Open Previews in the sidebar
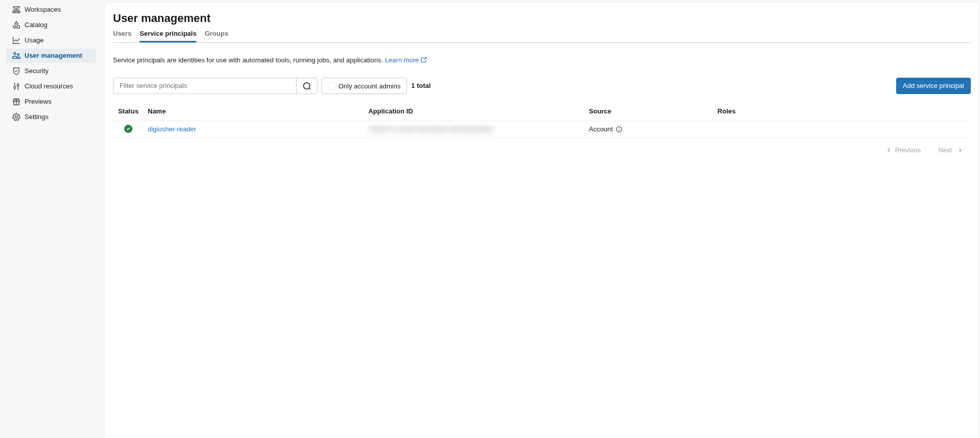 tap(51, 102)
